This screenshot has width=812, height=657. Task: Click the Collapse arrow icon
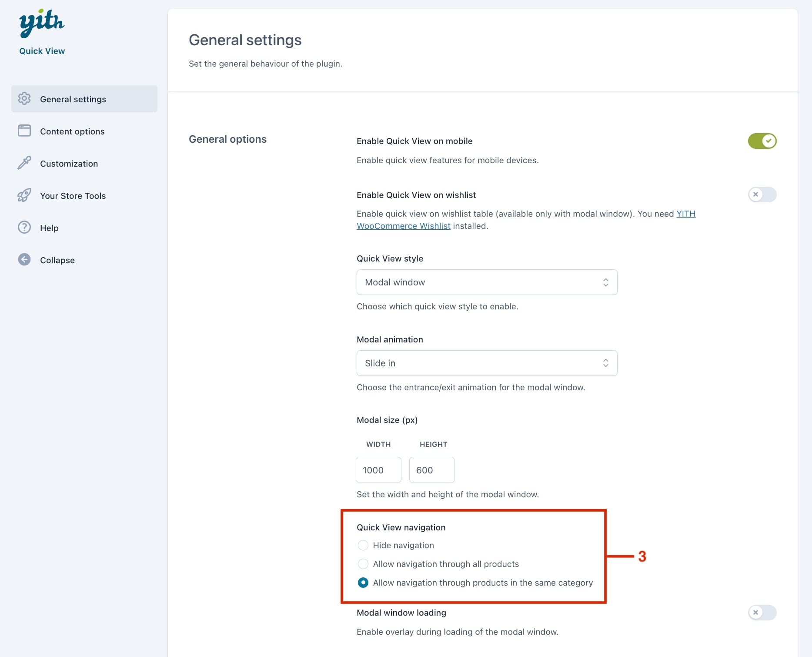click(24, 260)
